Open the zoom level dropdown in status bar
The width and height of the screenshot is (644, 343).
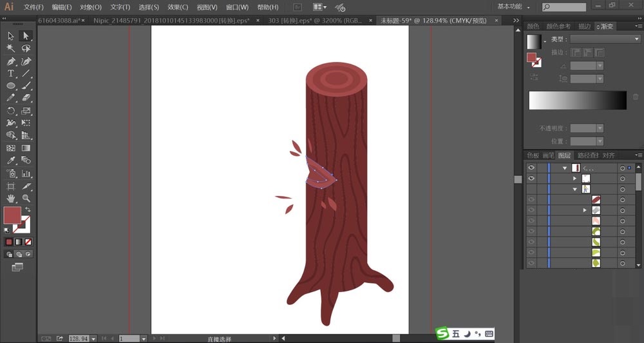(x=94, y=338)
